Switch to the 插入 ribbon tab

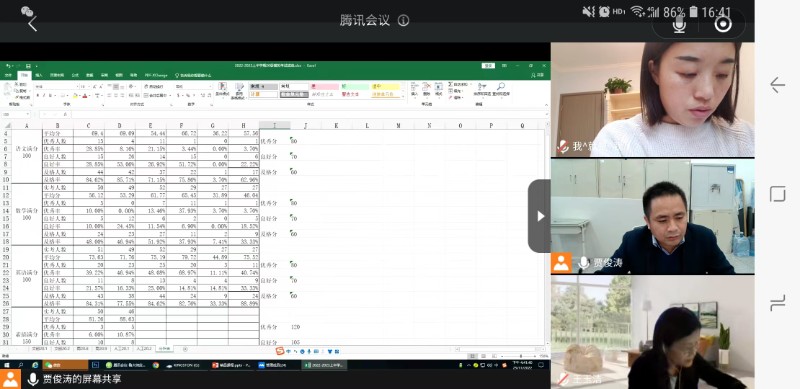pos(39,75)
